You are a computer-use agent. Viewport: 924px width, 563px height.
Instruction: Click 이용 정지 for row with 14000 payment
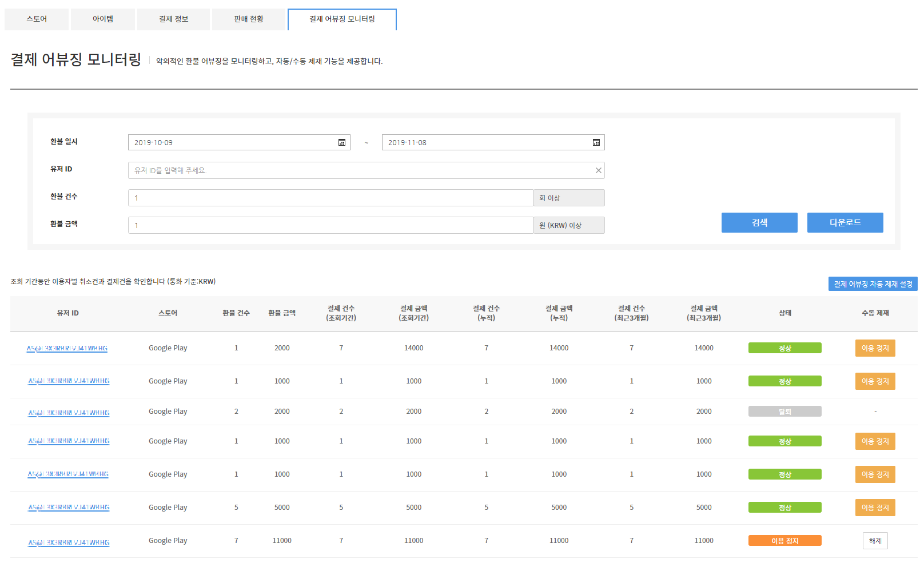[x=875, y=348]
